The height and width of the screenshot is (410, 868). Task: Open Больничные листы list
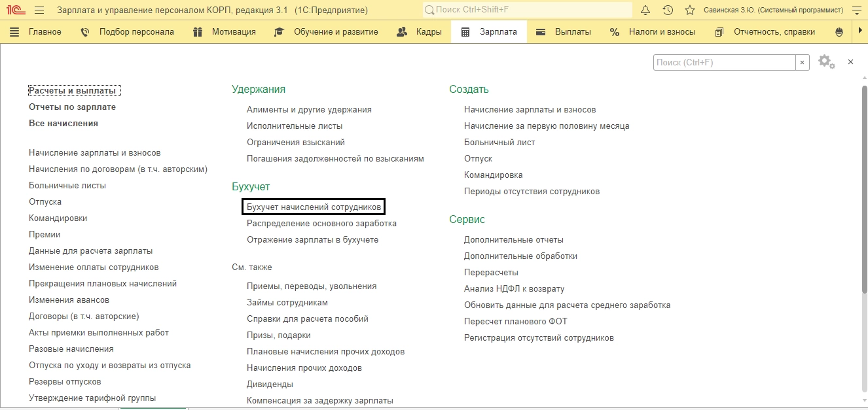(x=67, y=186)
